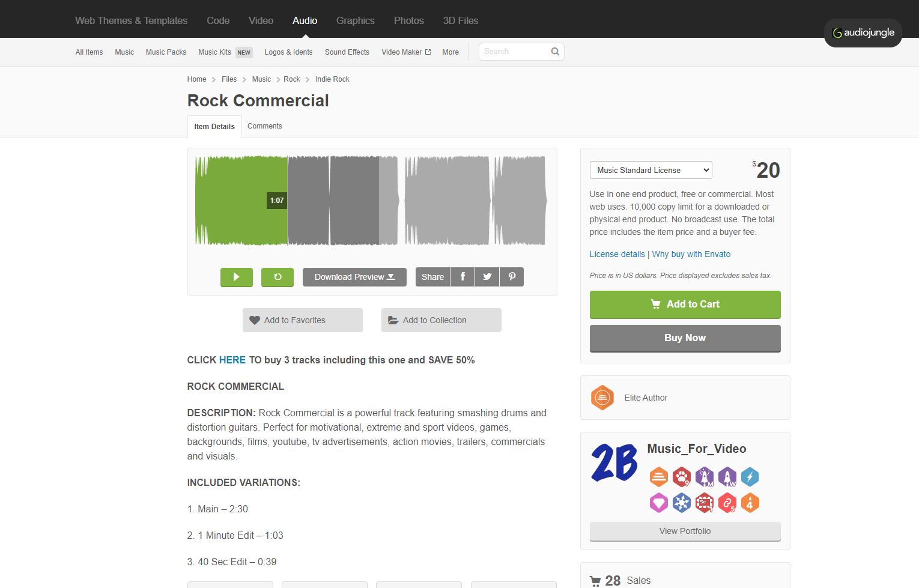Viewport: 919px width, 588px height.
Task: Open the Music Standard License dropdown
Action: (651, 171)
